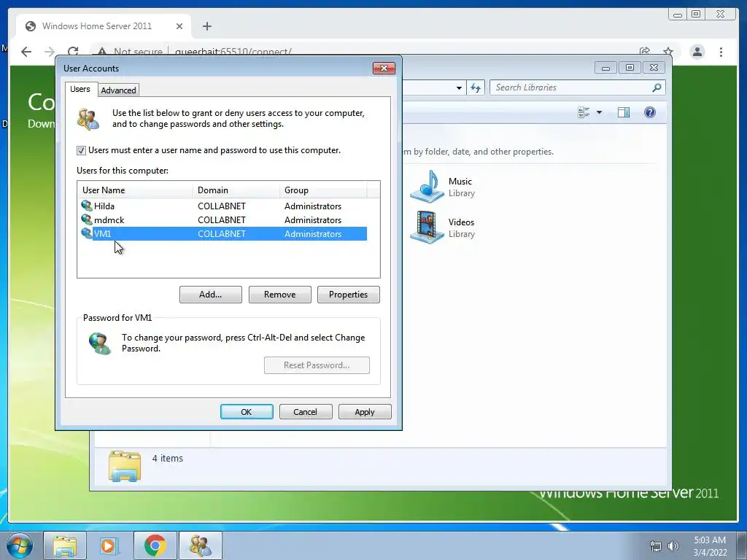Viewport: 747px width, 560px height.
Task: Click the taskbar clock
Action: click(710, 546)
